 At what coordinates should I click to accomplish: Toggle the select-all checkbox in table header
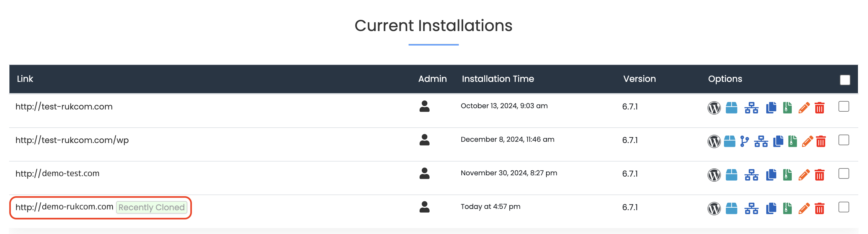[844, 80]
